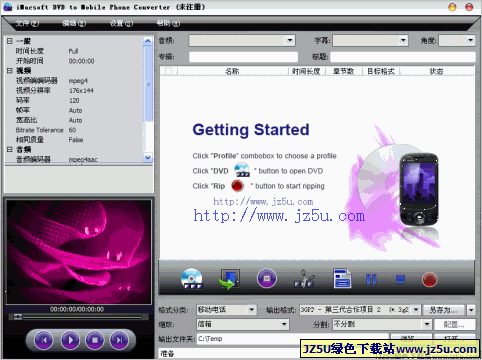Click the 另存为... button

tap(444, 310)
